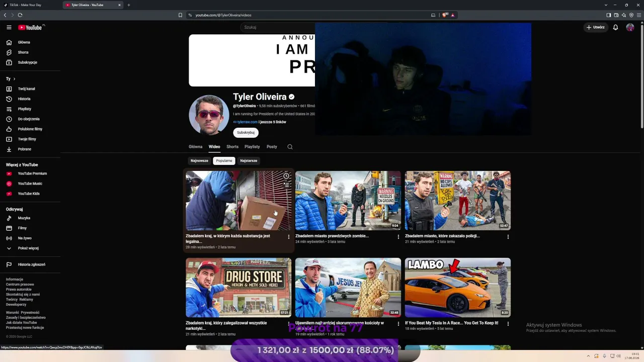Screen dimensions: 644x362
Task: Search within the channel using magnifier icon
Action: tap(290, 147)
